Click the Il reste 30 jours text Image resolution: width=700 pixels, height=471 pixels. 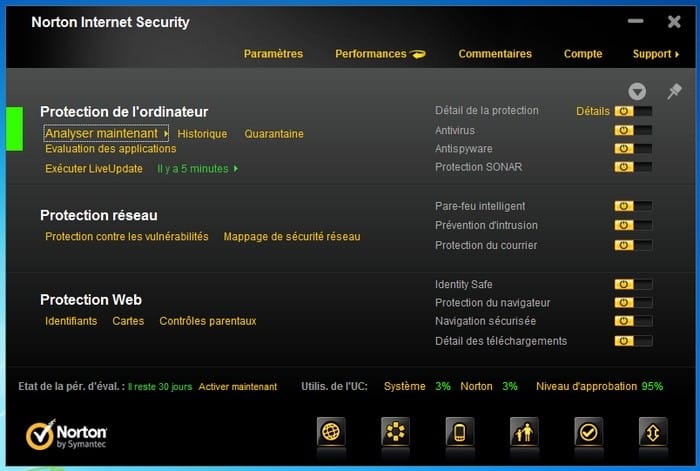pos(160,387)
